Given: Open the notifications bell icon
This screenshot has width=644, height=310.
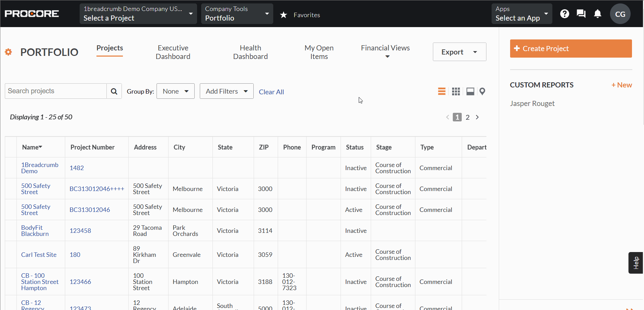Looking at the screenshot, I should point(597,14).
